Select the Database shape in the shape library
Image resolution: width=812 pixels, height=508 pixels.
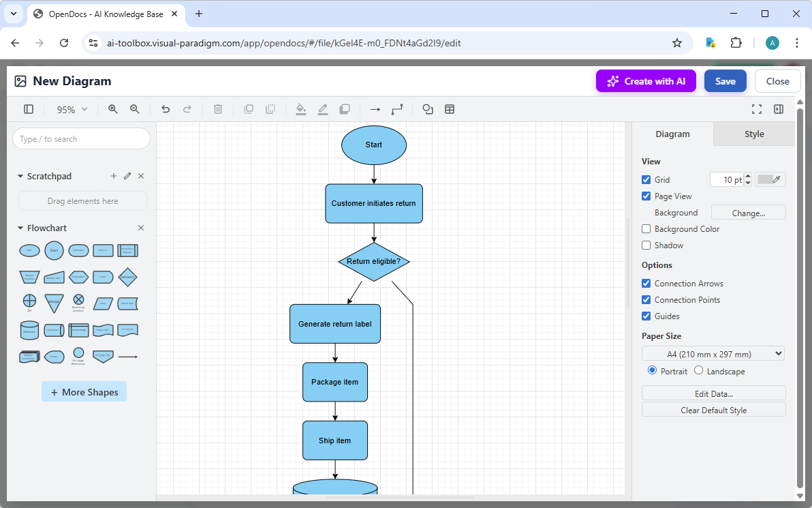29,330
